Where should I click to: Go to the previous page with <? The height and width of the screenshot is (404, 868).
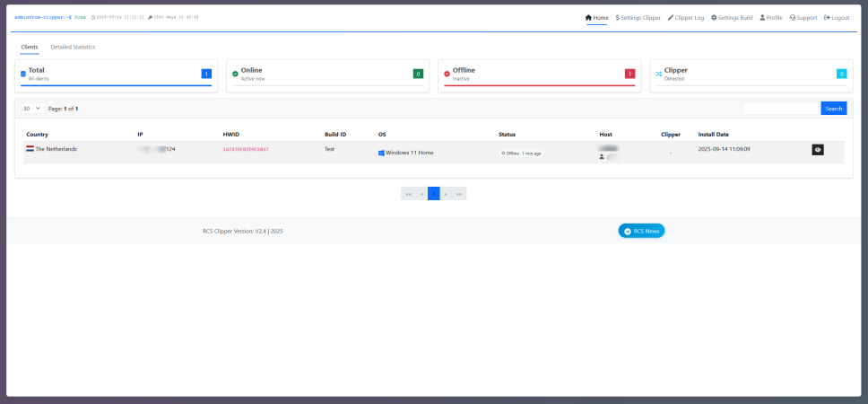click(x=421, y=194)
